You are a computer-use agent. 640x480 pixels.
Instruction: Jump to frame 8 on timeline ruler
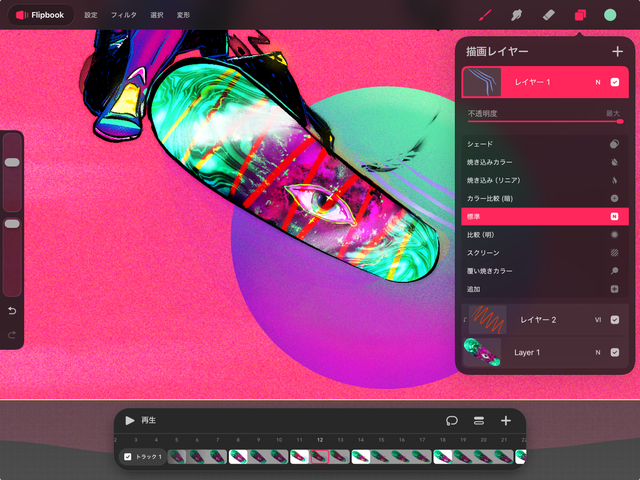(x=238, y=440)
